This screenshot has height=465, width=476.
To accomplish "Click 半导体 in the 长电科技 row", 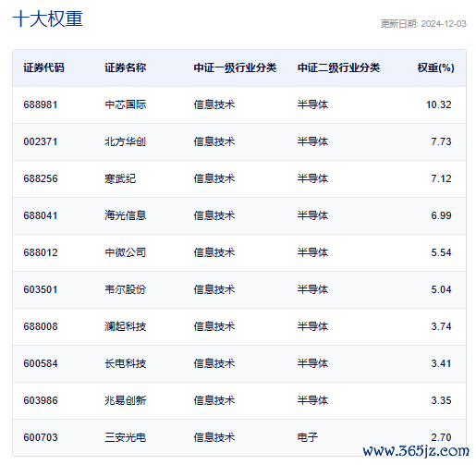I will coord(312,363).
